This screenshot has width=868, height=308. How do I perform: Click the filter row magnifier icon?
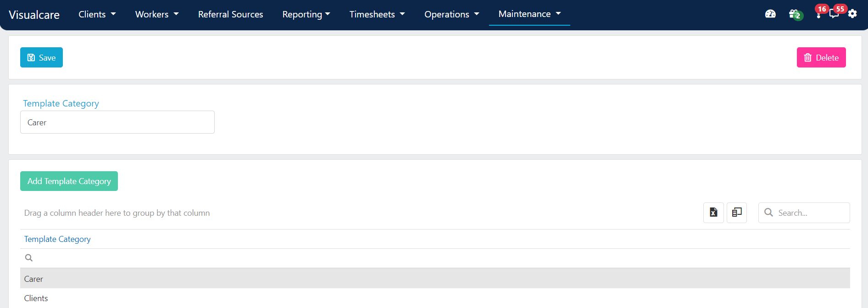29,258
